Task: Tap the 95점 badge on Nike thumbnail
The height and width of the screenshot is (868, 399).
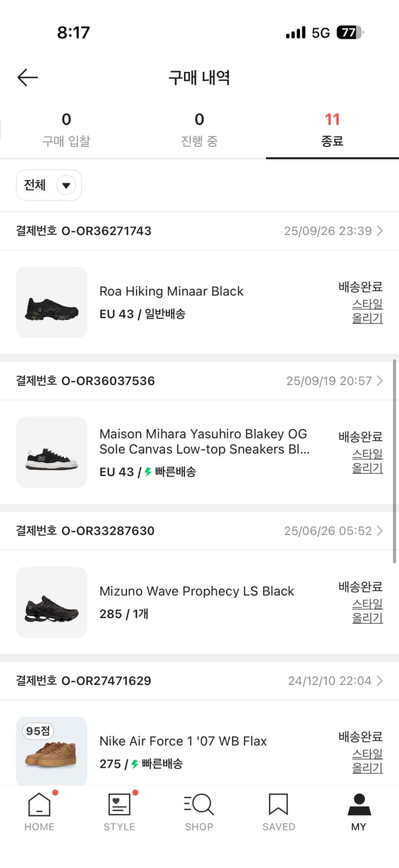Action: pos(38,731)
